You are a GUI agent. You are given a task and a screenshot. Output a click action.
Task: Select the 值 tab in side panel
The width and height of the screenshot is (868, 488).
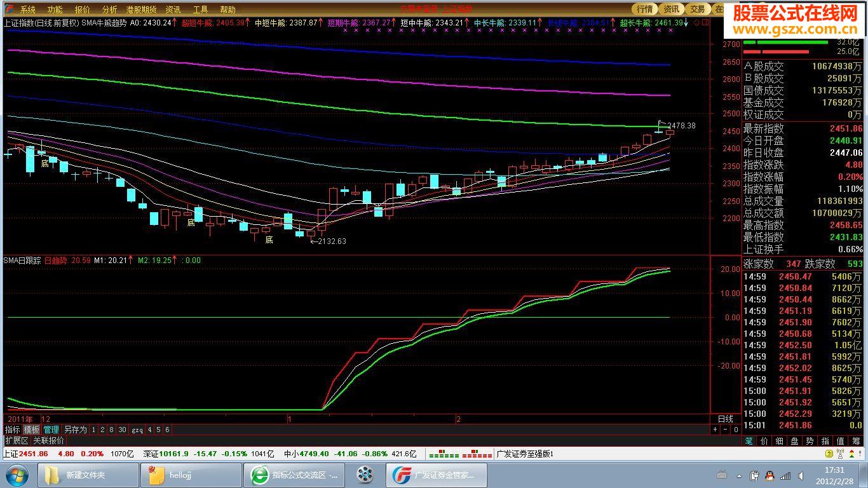pyautogui.click(x=841, y=441)
